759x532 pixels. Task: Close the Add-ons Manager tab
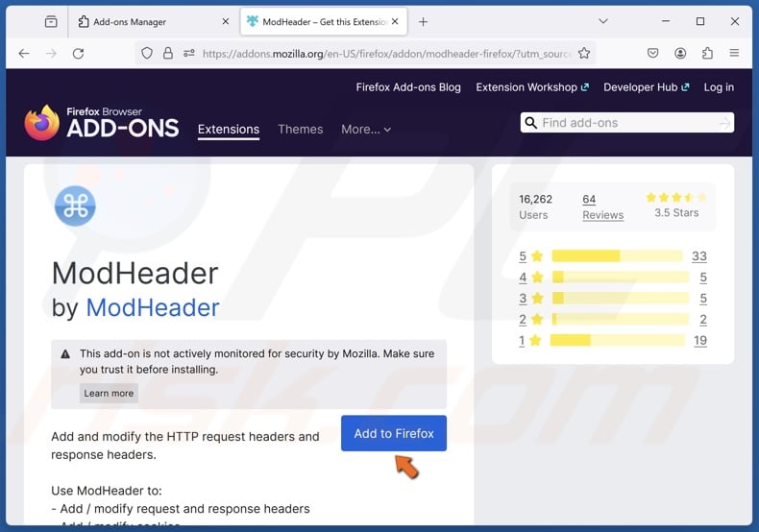click(x=225, y=22)
